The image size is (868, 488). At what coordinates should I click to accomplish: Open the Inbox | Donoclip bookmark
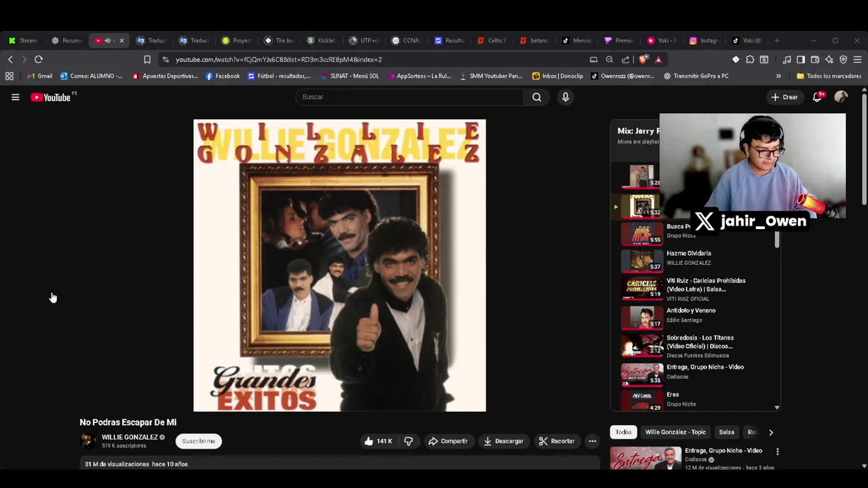[557, 76]
